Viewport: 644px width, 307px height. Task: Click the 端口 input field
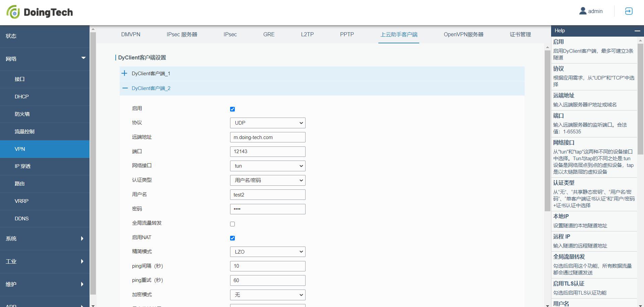pos(268,151)
